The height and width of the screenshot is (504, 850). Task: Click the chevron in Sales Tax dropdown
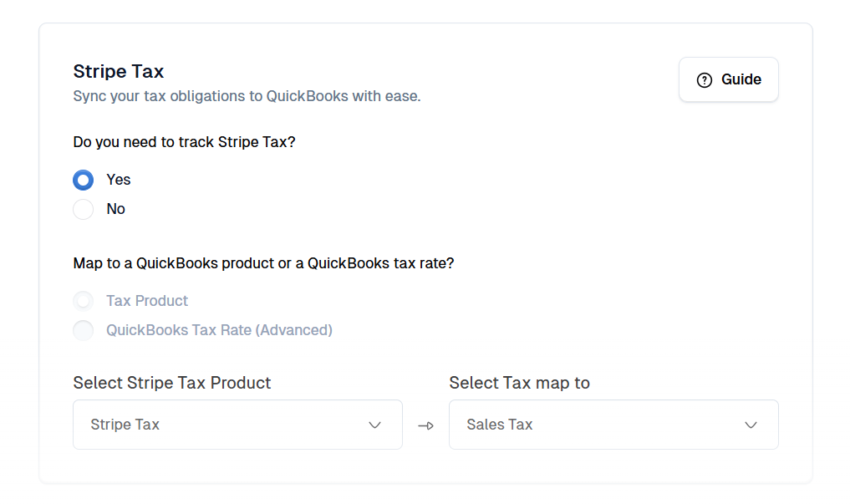(x=751, y=425)
